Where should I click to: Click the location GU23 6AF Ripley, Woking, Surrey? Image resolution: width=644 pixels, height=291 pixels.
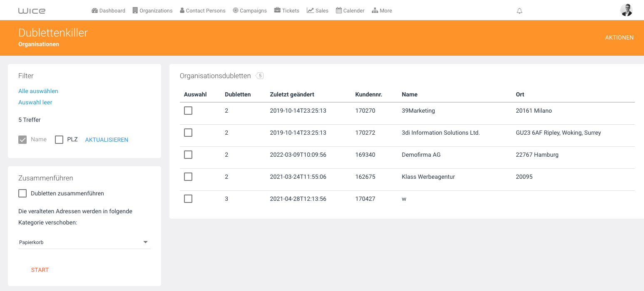click(x=558, y=133)
